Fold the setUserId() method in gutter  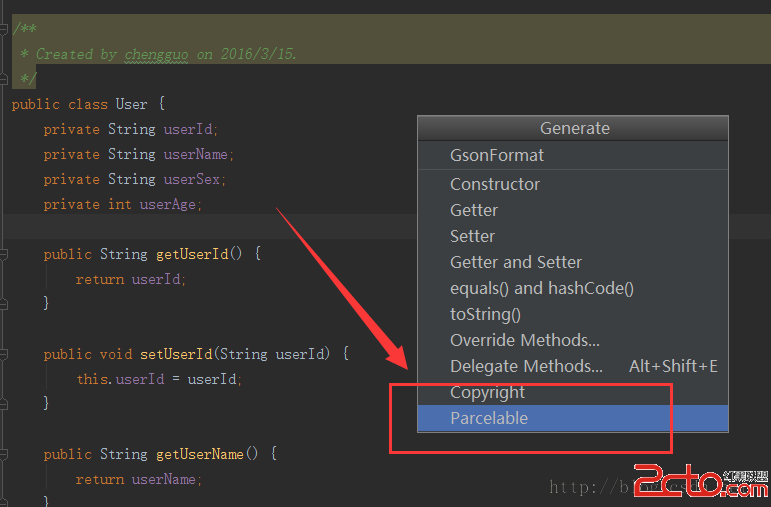point(4,354)
